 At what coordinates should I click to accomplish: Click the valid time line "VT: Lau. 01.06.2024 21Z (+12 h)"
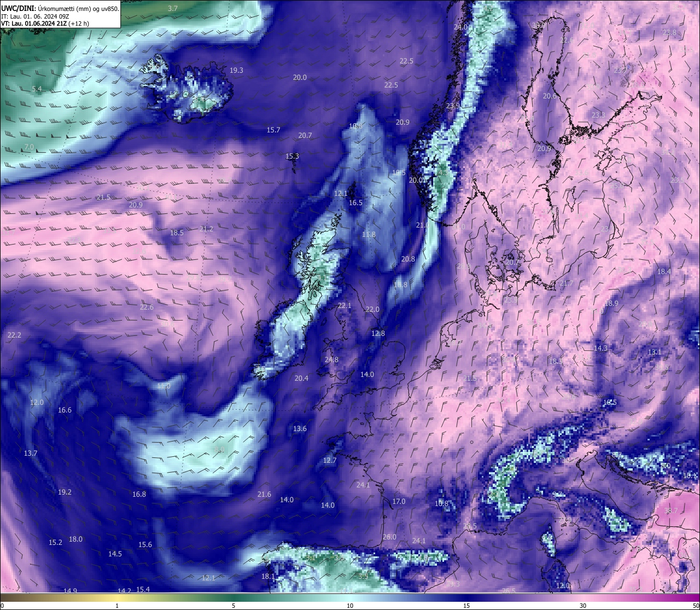[x=45, y=24]
